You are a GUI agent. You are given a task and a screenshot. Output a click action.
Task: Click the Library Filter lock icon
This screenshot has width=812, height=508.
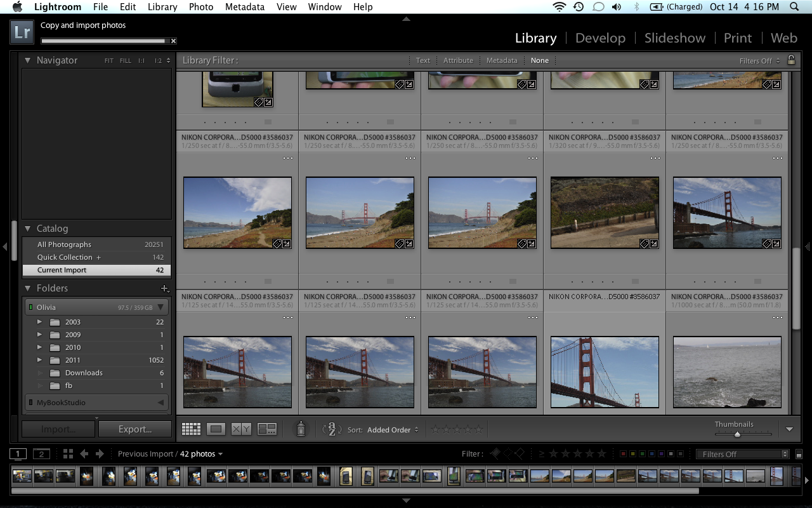coord(791,60)
